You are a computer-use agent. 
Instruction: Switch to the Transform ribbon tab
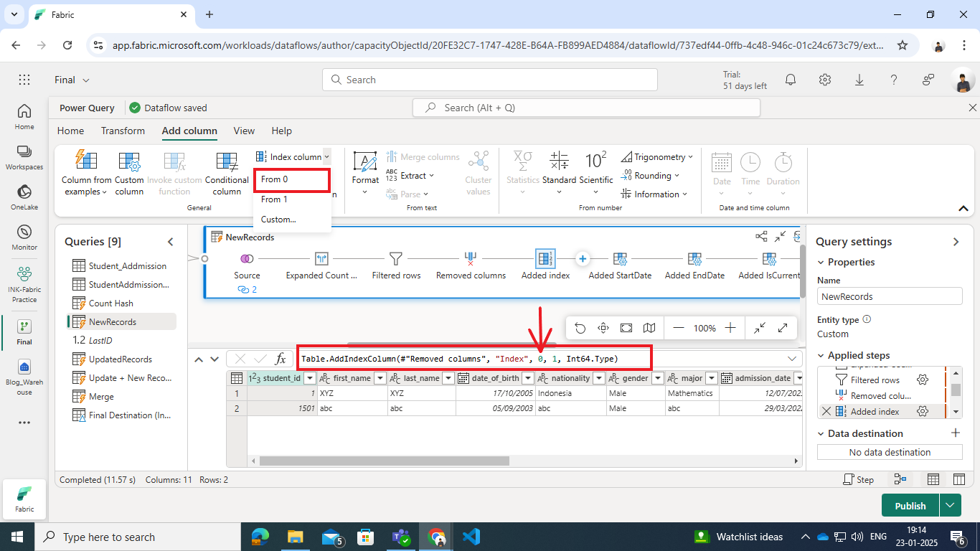(123, 131)
